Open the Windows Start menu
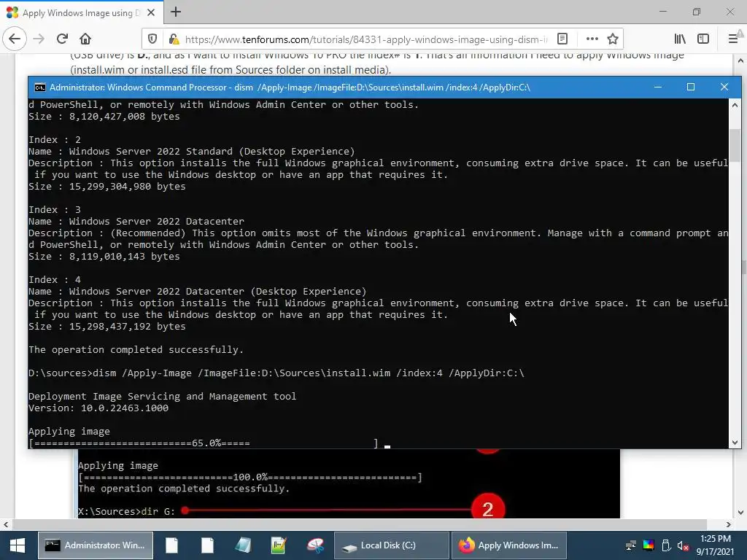This screenshot has height=560, width=747. point(18,545)
